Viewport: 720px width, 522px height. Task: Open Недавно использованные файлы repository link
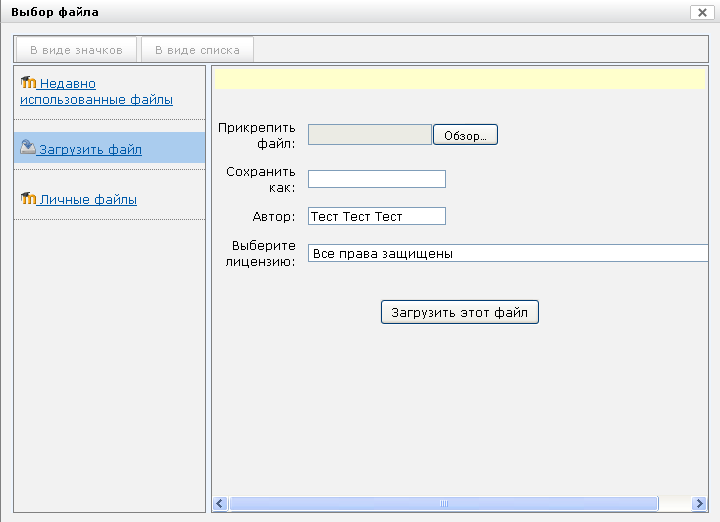click(x=96, y=91)
